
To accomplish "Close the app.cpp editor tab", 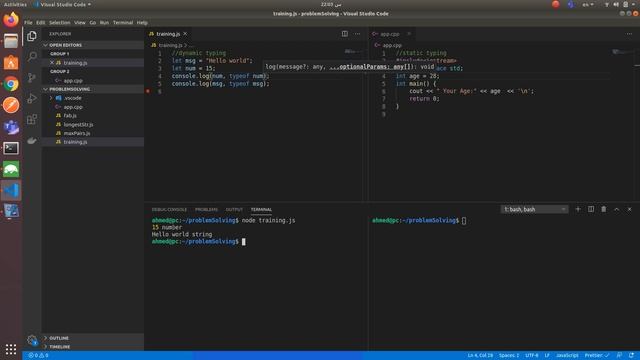I will [x=409, y=34].
